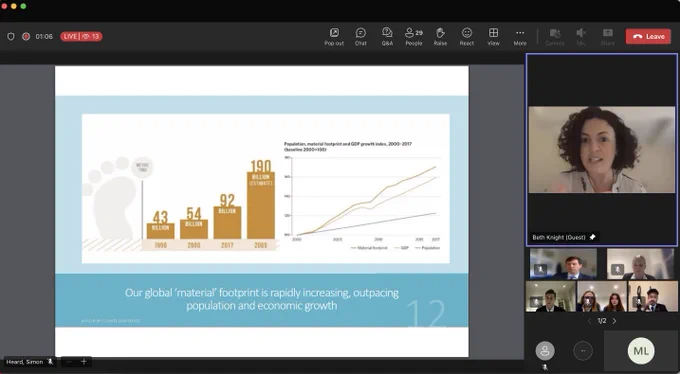Click the macOS green fullscreen button
The height and width of the screenshot is (374, 680).
pos(23,6)
